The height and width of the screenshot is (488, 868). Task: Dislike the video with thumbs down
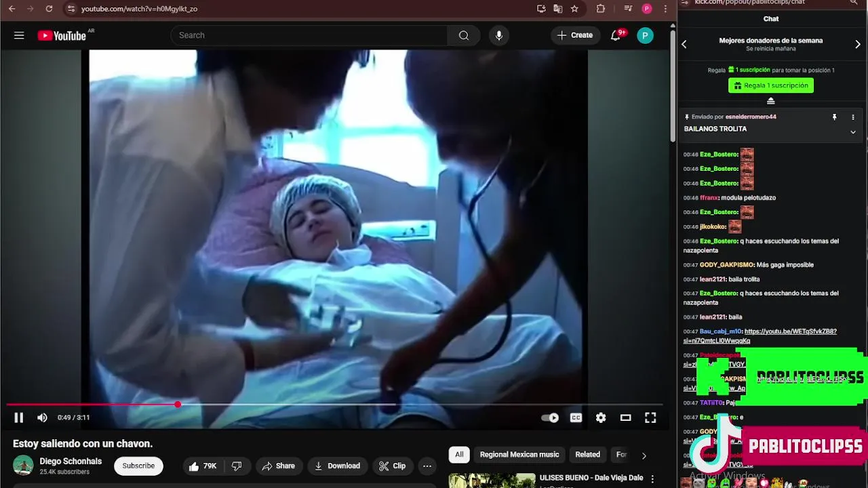[237, 466]
